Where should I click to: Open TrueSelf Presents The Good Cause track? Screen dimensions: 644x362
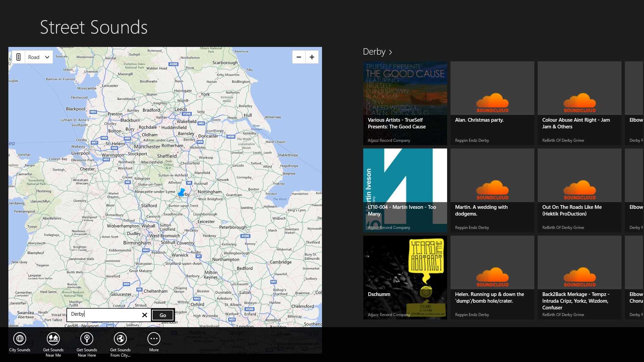[x=405, y=103]
